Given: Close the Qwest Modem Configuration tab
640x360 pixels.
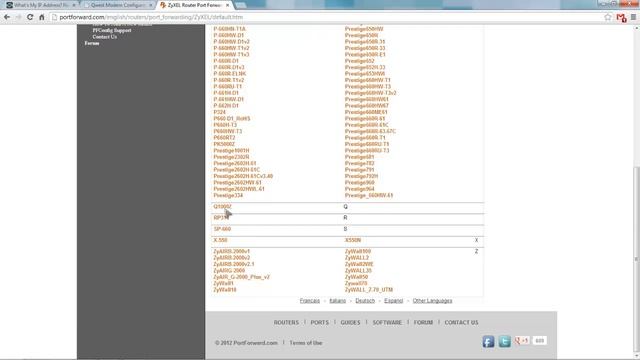Looking at the screenshot, I should (x=151, y=5).
